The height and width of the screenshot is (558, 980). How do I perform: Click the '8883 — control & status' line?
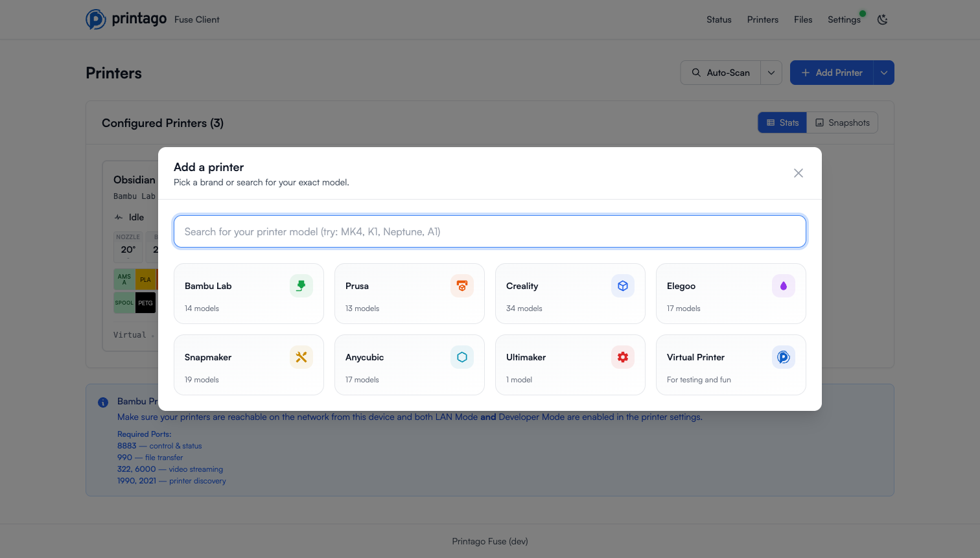coord(159,446)
